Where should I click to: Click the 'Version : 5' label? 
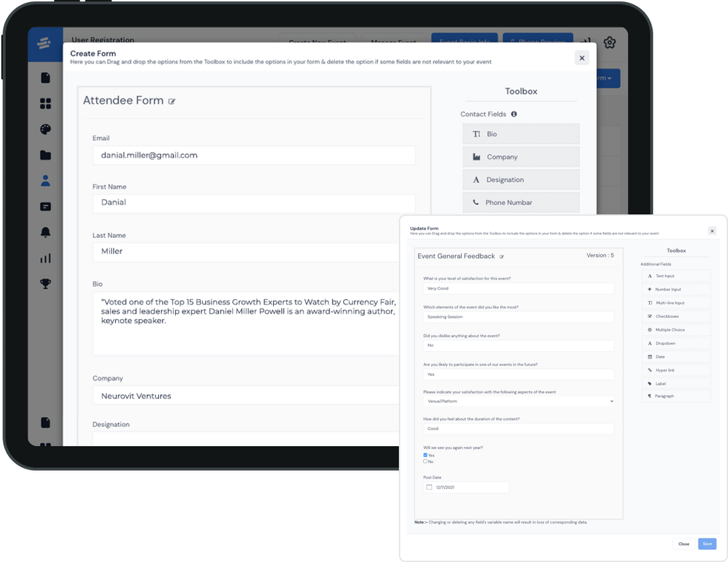[600, 255]
